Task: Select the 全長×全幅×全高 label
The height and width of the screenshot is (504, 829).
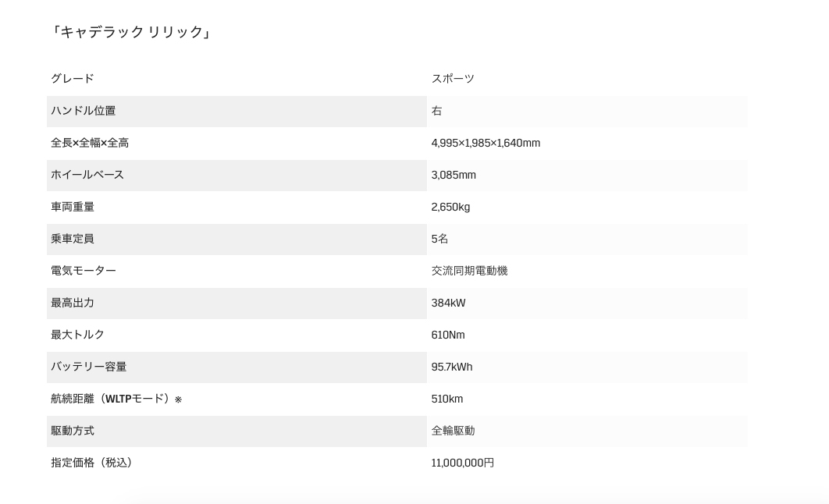Action: [x=90, y=144]
